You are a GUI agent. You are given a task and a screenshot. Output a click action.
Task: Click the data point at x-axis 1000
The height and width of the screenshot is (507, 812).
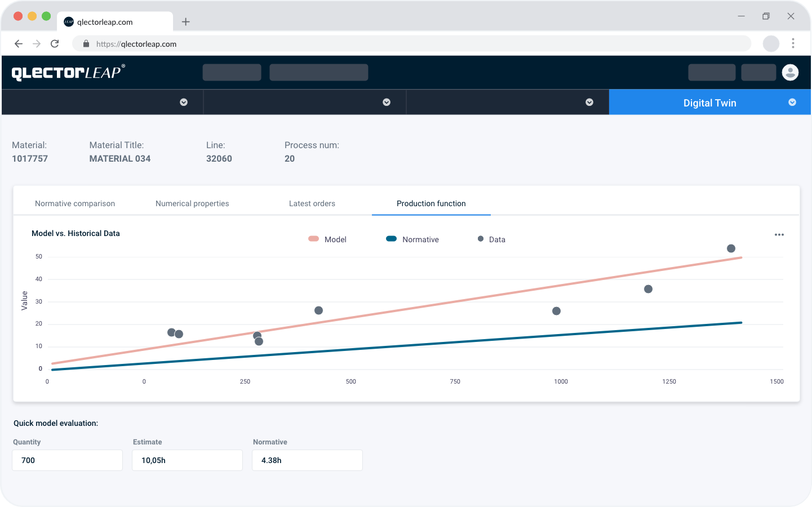pos(556,311)
